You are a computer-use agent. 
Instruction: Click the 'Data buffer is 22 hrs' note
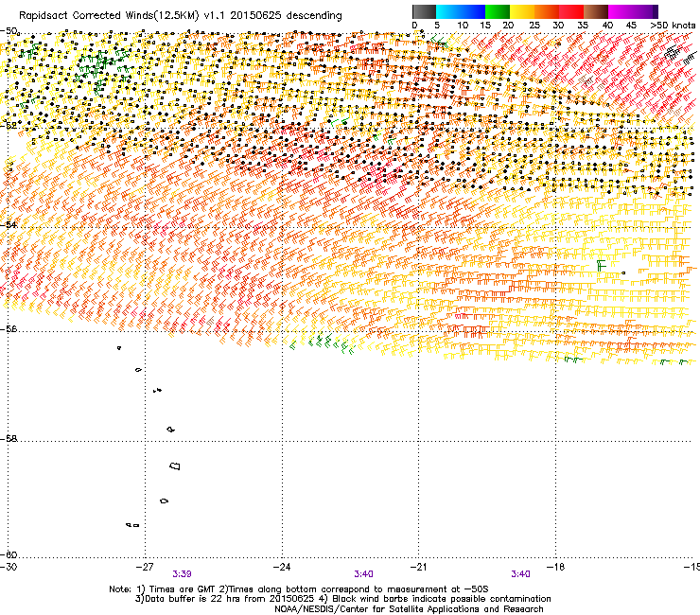(x=342, y=599)
